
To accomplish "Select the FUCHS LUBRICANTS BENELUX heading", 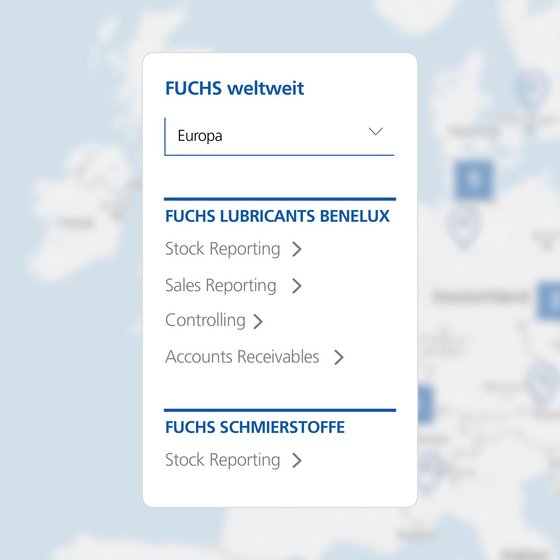I will click(277, 216).
